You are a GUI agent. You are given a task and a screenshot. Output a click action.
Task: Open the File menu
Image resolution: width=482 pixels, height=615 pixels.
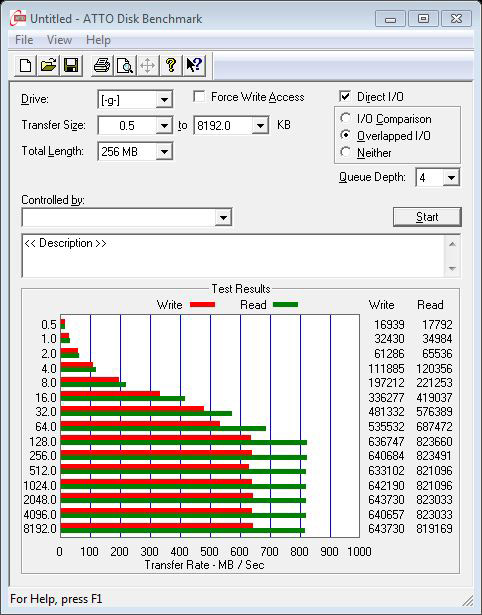pyautogui.click(x=24, y=40)
